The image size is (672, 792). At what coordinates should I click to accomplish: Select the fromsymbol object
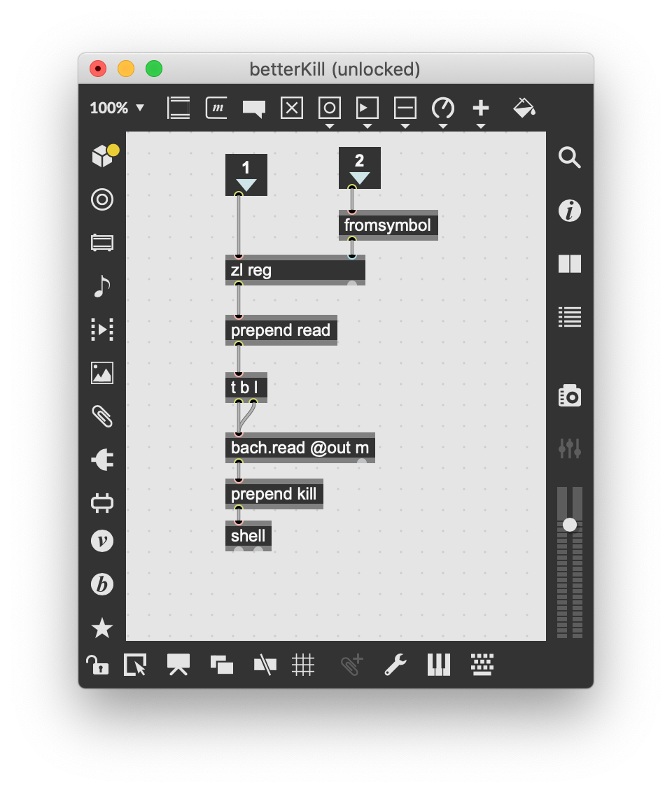pyautogui.click(x=388, y=225)
